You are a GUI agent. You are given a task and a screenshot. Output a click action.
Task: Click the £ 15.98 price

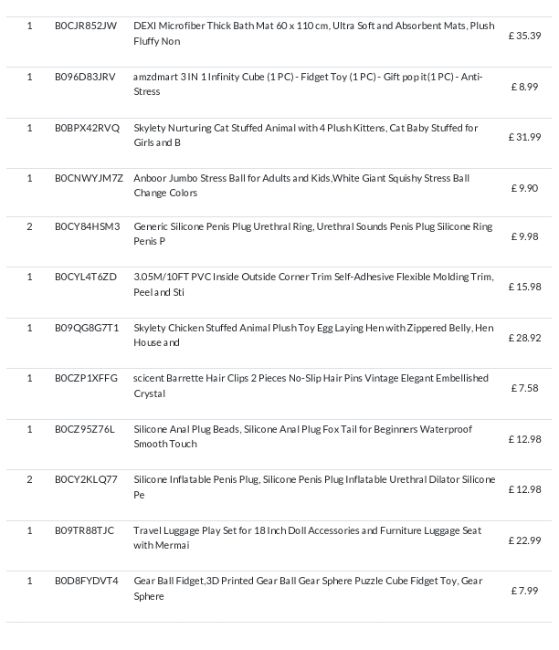[525, 287]
